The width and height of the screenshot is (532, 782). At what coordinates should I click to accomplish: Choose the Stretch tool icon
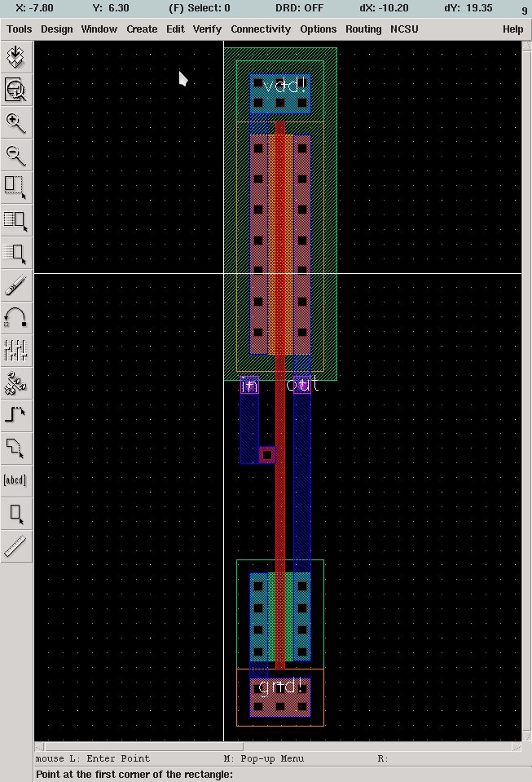click(16, 188)
